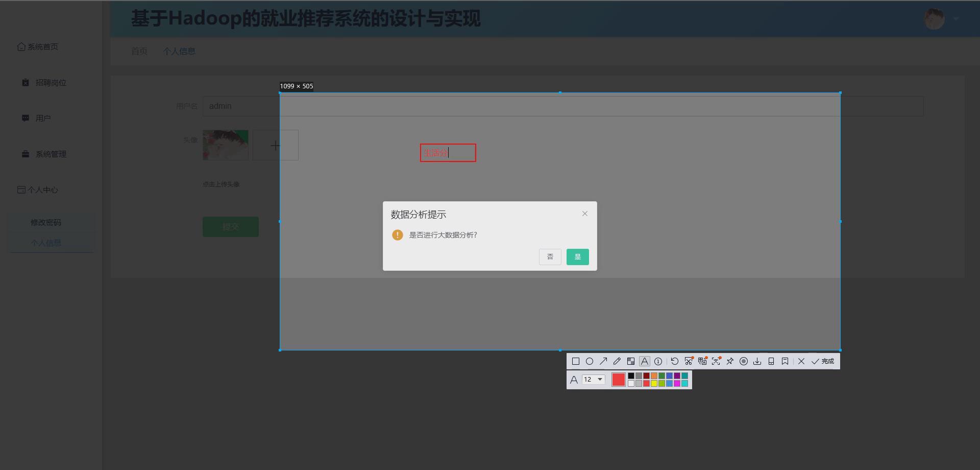The height and width of the screenshot is (470, 980).
Task: Select the pencil freehand tool
Action: [x=617, y=361]
